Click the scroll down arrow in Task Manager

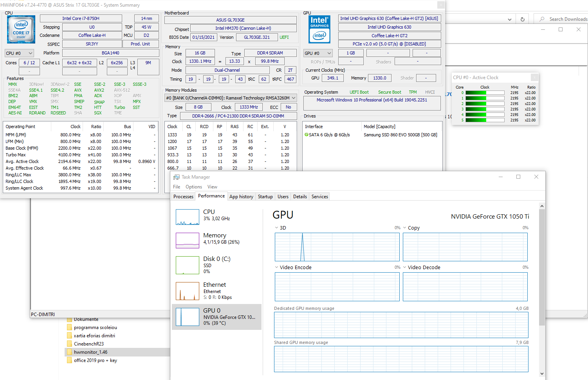[542, 373]
